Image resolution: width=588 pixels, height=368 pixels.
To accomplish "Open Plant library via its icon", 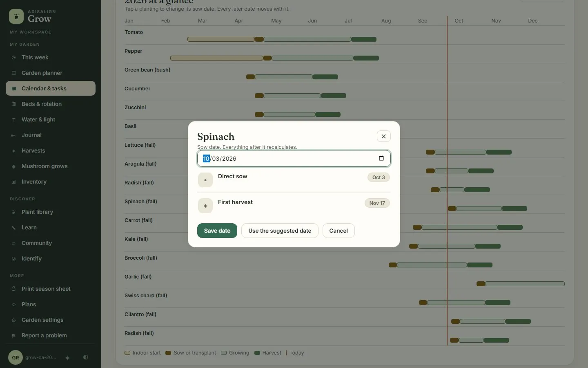I will [13, 212].
